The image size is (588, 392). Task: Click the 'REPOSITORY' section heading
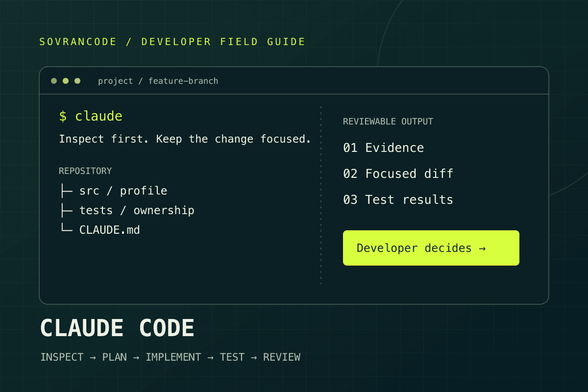pyautogui.click(x=85, y=171)
